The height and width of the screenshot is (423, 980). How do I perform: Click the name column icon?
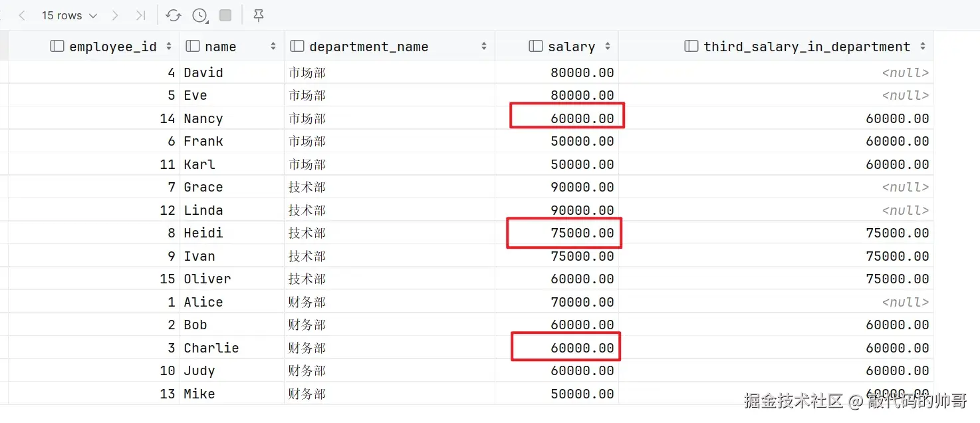tap(193, 47)
